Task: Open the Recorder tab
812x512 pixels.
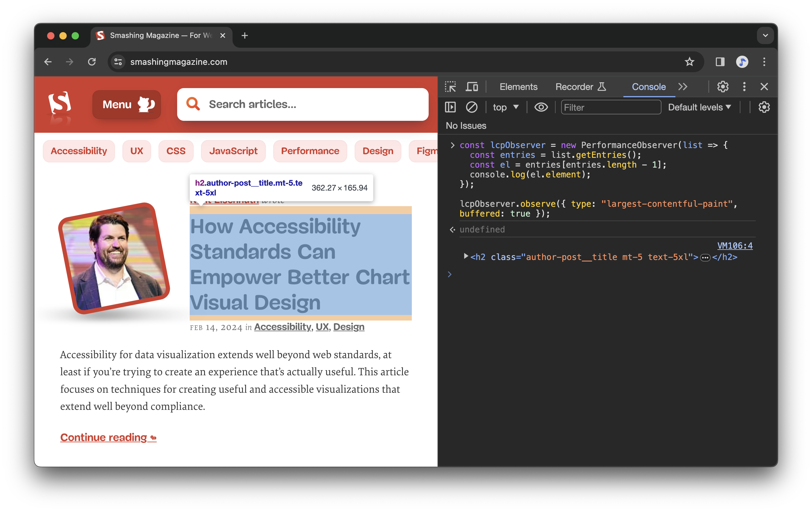Action: 575,87
